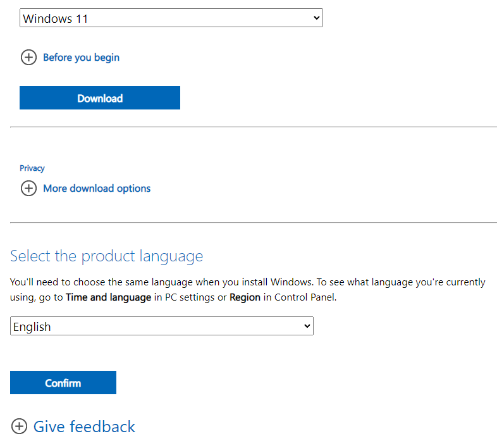Click the chevron arrow on the Windows 11 select box
The width and height of the screenshot is (497, 448).
(317, 18)
